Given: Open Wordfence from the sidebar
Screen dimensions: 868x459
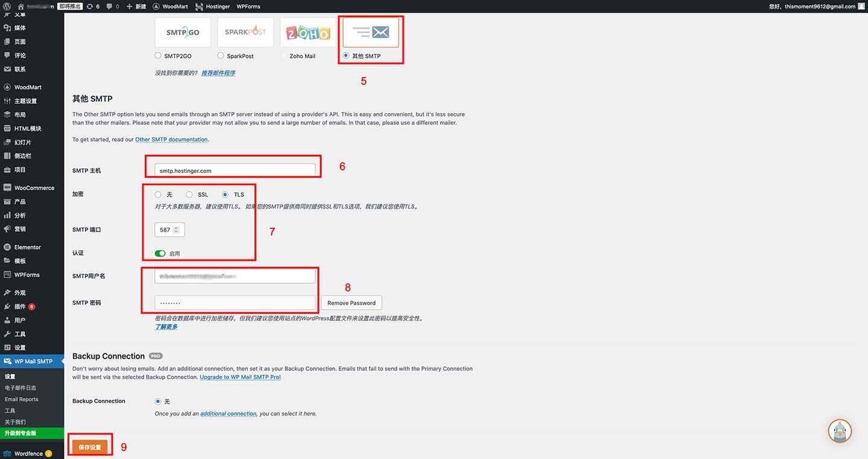Looking at the screenshot, I should (x=28, y=453).
